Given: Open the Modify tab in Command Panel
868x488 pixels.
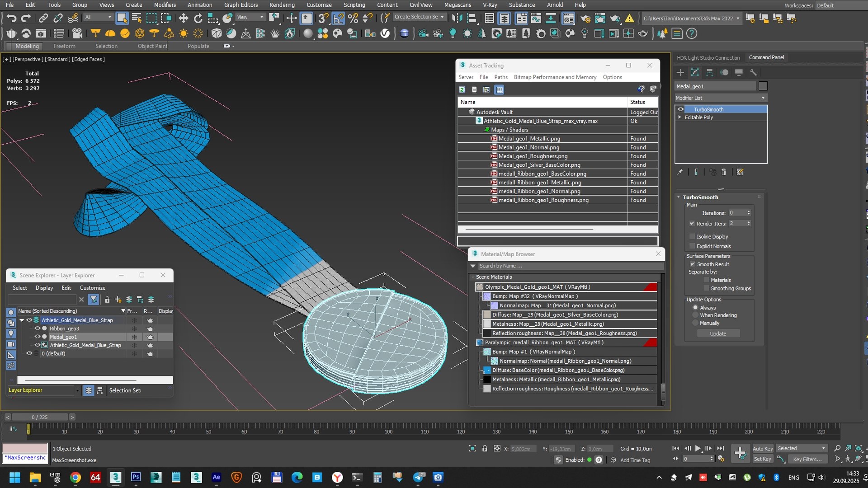Looking at the screenshot, I should (x=695, y=72).
